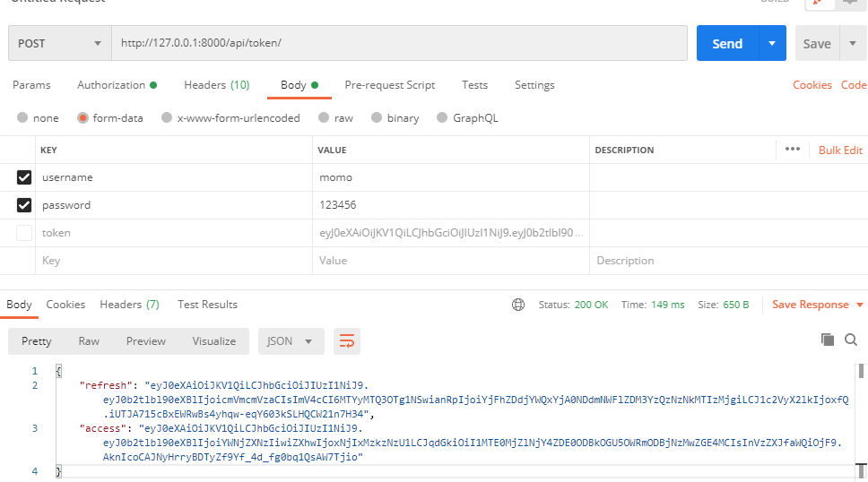Open the POST method dropdown
Screen dimensions: 868x482
pyautogui.click(x=59, y=43)
